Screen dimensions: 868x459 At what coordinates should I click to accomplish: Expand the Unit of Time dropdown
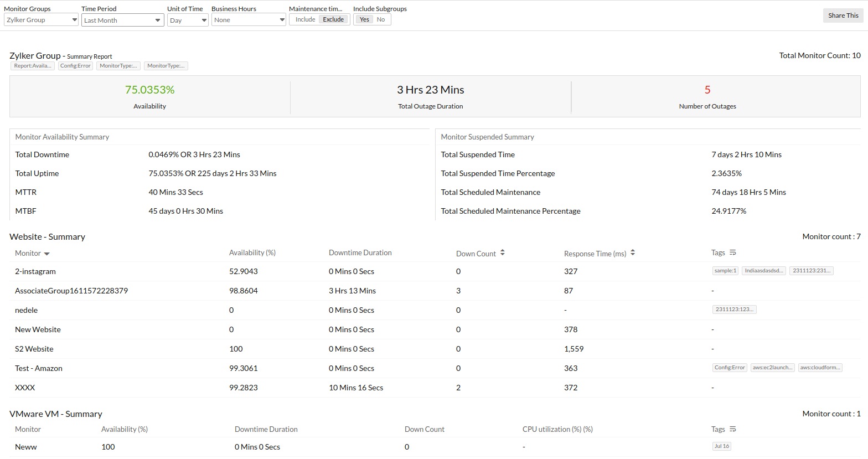pyautogui.click(x=188, y=20)
